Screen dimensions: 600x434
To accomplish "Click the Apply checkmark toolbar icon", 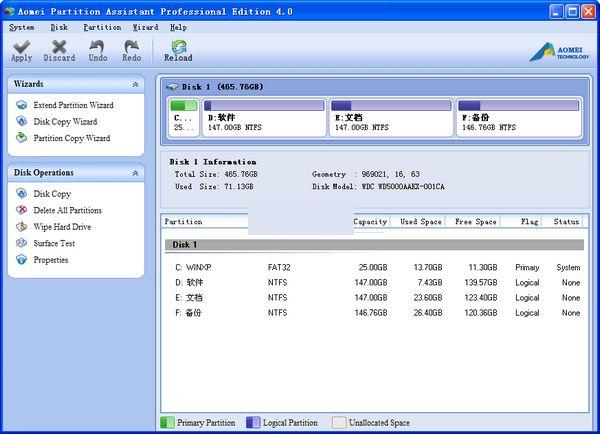I will coord(21,47).
